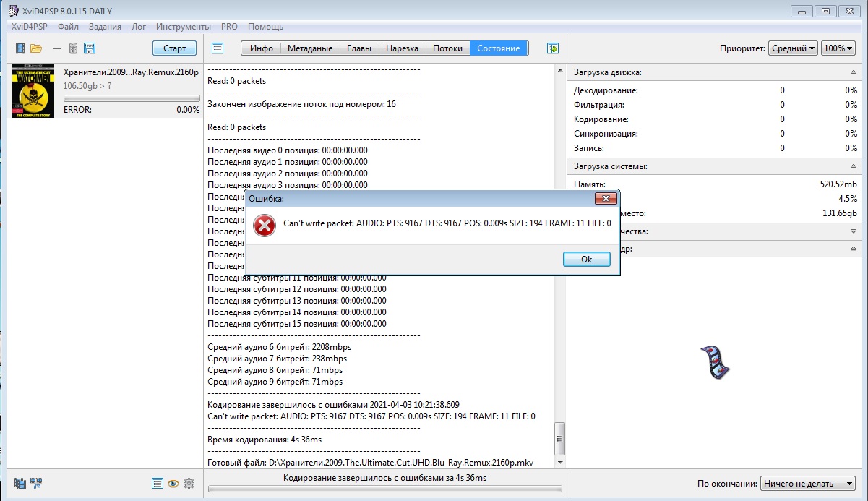Toggle the eye preview icon

[x=173, y=483]
